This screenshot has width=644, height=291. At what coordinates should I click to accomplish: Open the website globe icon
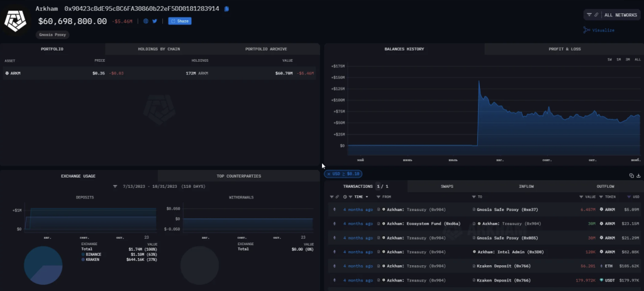coord(146,21)
